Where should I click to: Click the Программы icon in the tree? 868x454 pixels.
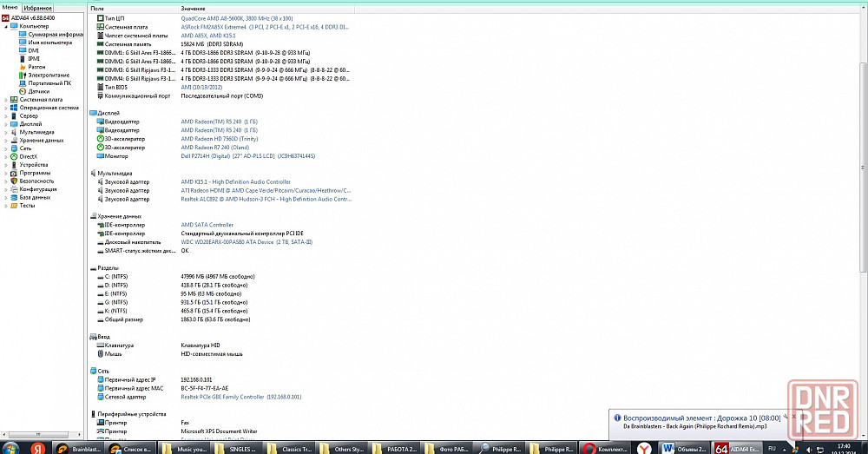(14, 174)
